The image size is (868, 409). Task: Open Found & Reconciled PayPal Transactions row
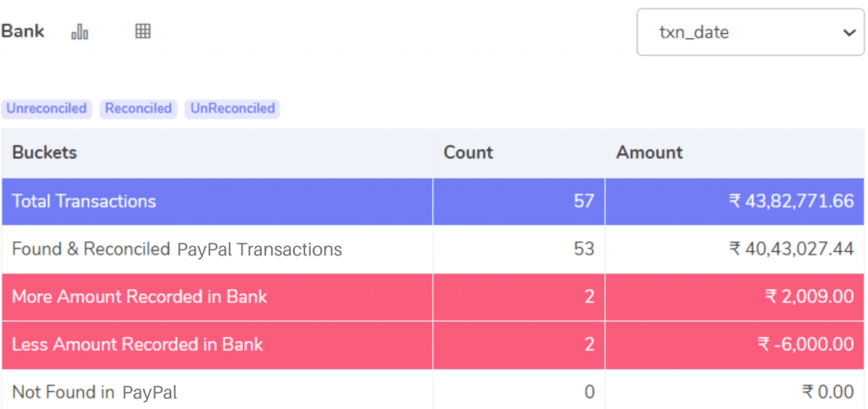pos(433,249)
